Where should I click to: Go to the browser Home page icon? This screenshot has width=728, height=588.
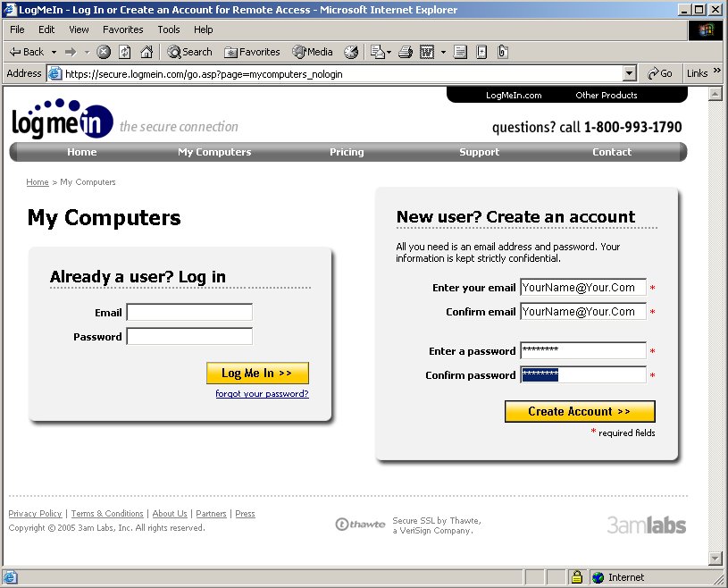pyautogui.click(x=146, y=52)
